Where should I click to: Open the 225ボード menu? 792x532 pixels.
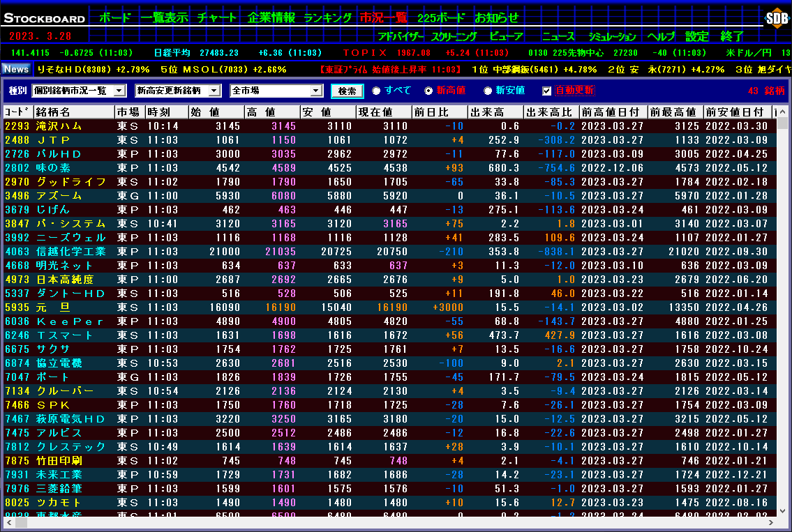441,17
